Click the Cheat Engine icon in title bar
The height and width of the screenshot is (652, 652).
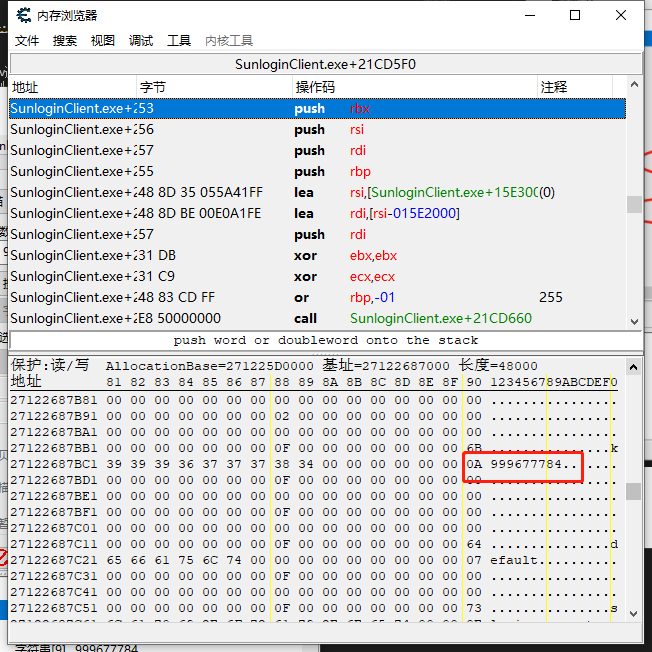23,15
